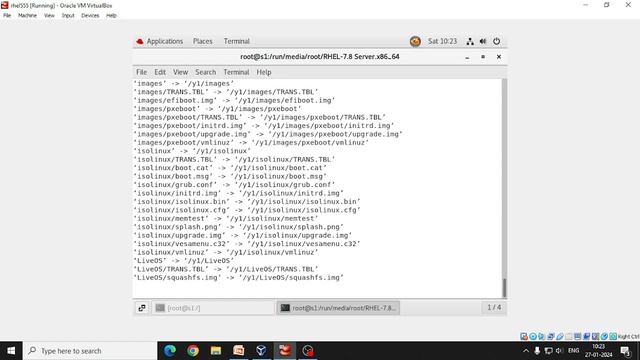Open the Windows notification center icon

click(626, 351)
